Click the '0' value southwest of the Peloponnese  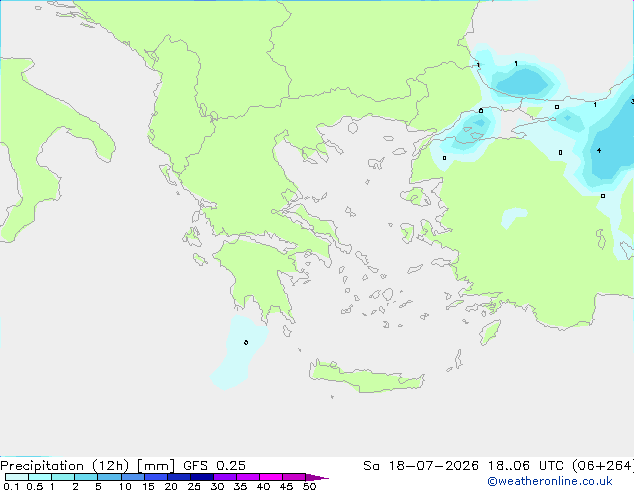(246, 342)
